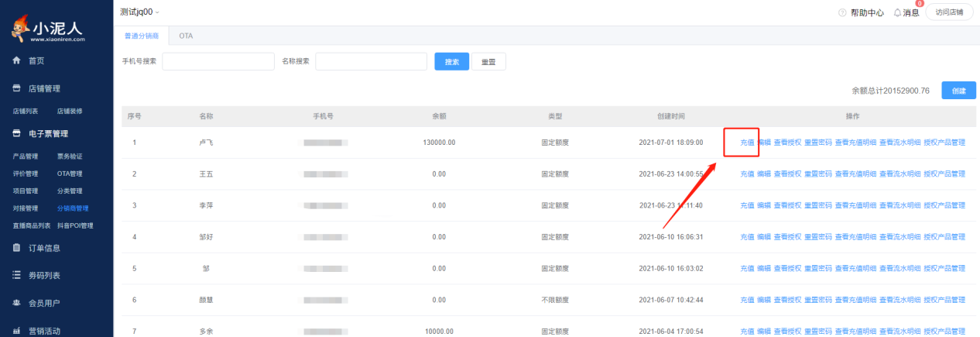This screenshot has width=980, height=337.
Task: Open 产品管理 in the sidebar
Action: click(26, 156)
